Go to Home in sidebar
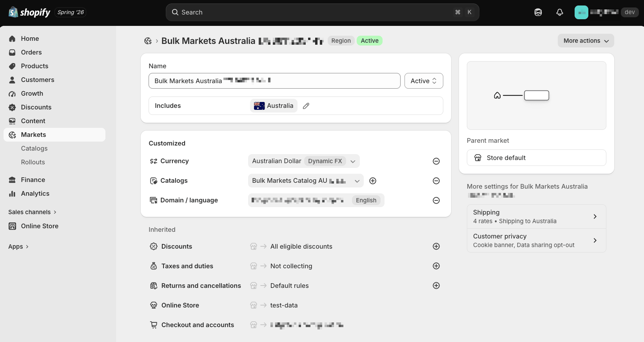644x342 pixels. 54,38
